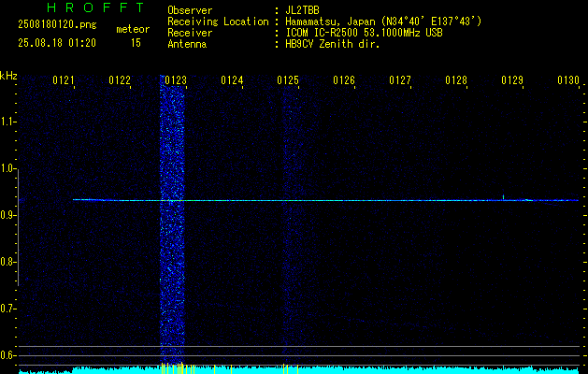Select the filename 2508180120.png
This screenshot has width=588, height=374.
tap(57, 25)
